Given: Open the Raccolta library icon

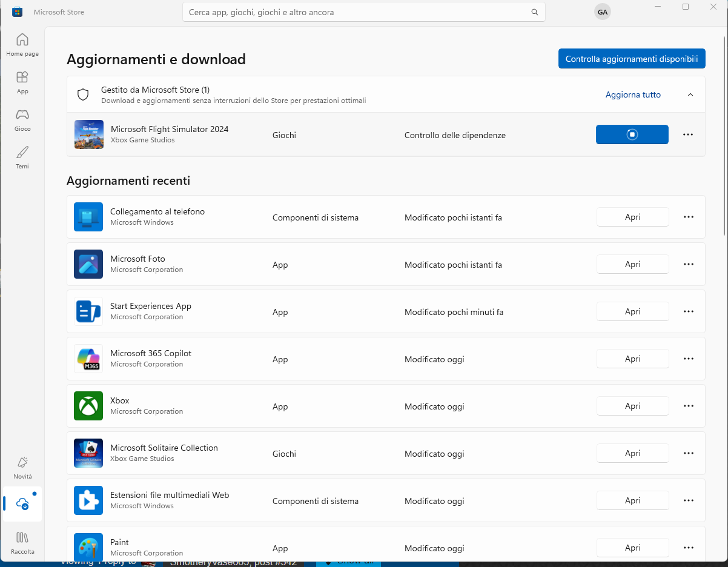Looking at the screenshot, I should tap(22, 542).
